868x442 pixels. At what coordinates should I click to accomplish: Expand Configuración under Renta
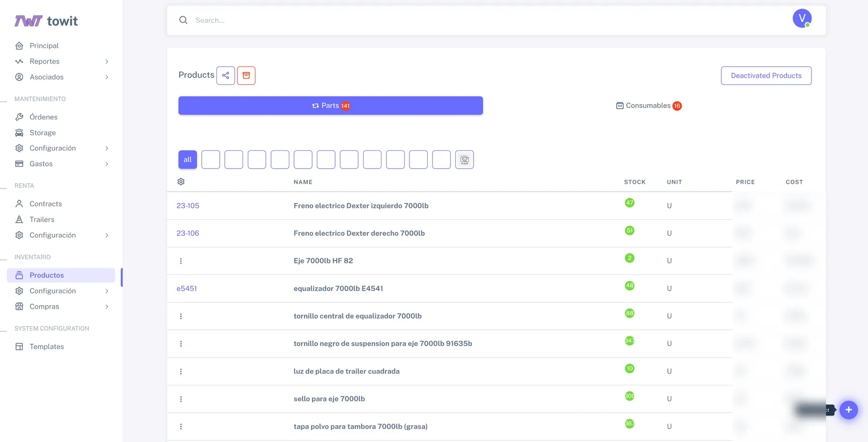[61, 235]
